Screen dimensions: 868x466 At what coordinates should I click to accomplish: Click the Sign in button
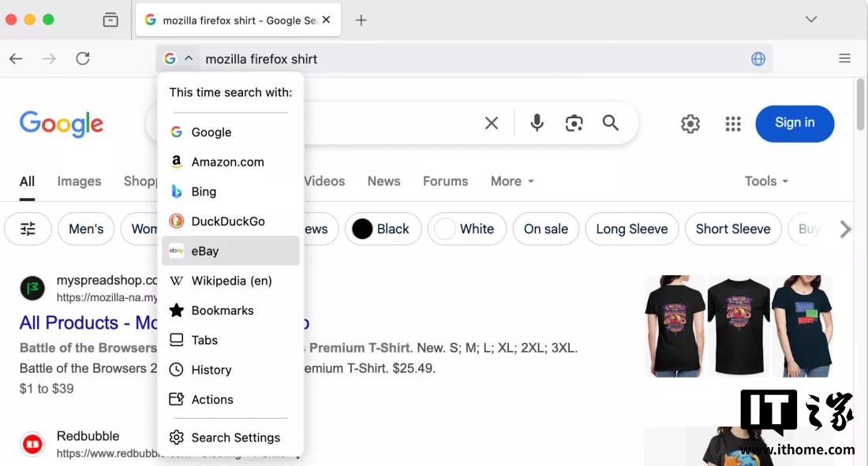tap(795, 124)
